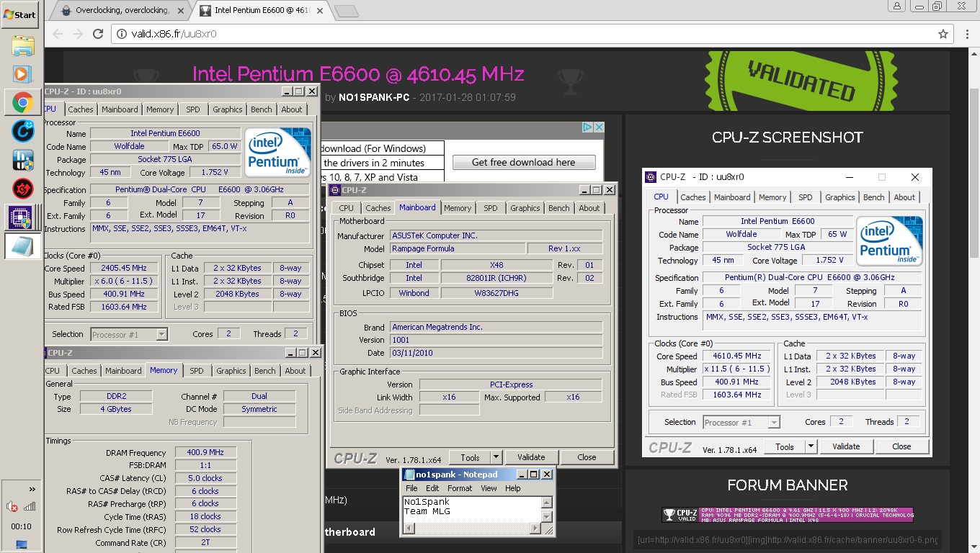Click Chrome's forward arrow
The width and height of the screenshot is (980, 553).
[77, 34]
